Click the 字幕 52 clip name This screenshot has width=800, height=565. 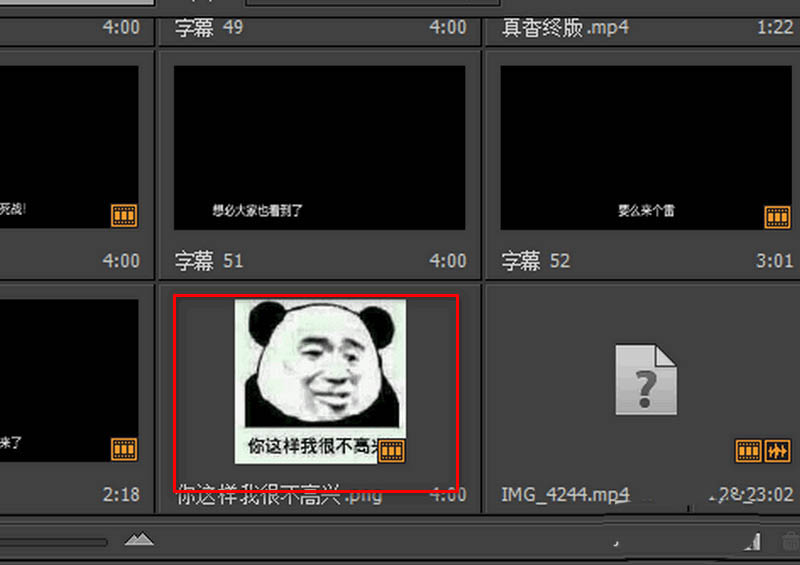point(536,261)
